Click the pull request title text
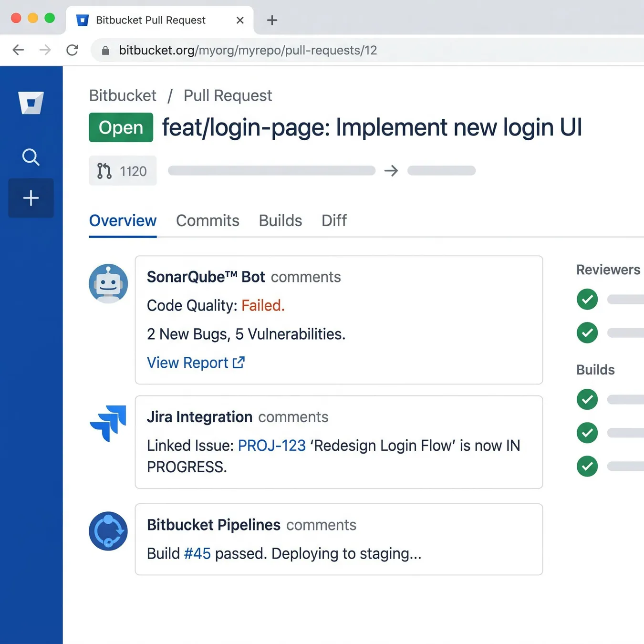644x644 pixels. coord(372,127)
